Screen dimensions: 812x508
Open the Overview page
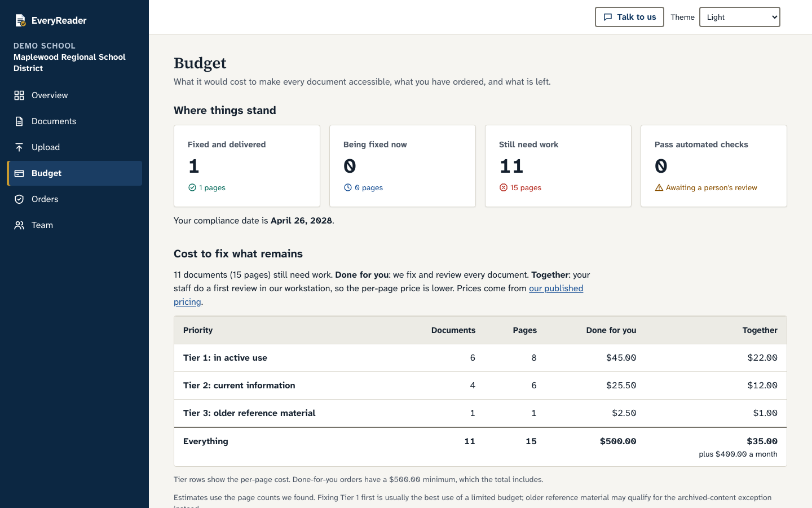click(x=74, y=95)
